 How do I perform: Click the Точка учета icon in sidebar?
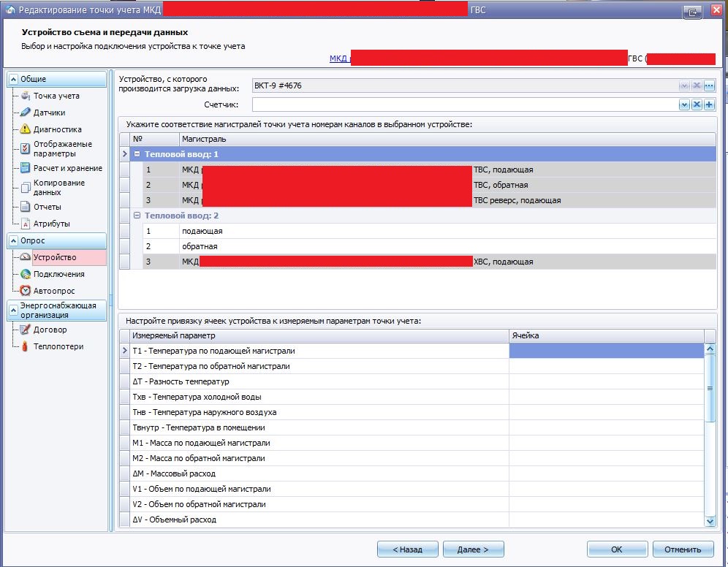(26, 96)
